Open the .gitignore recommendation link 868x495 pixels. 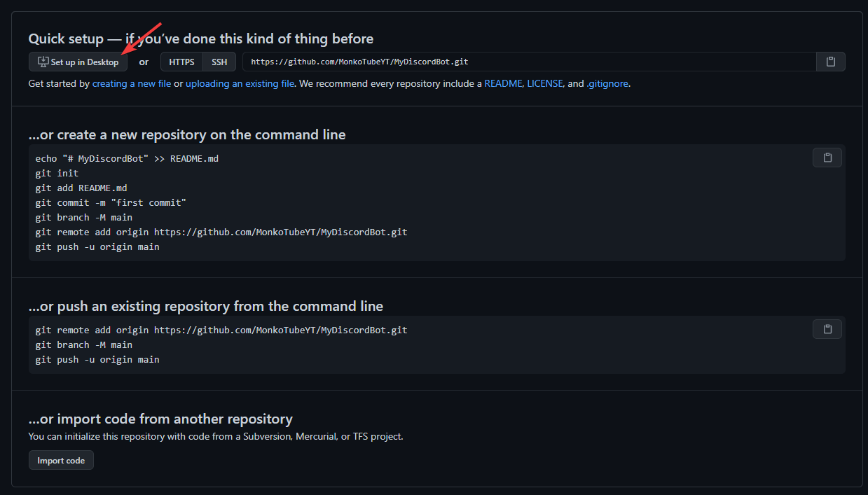pos(607,83)
